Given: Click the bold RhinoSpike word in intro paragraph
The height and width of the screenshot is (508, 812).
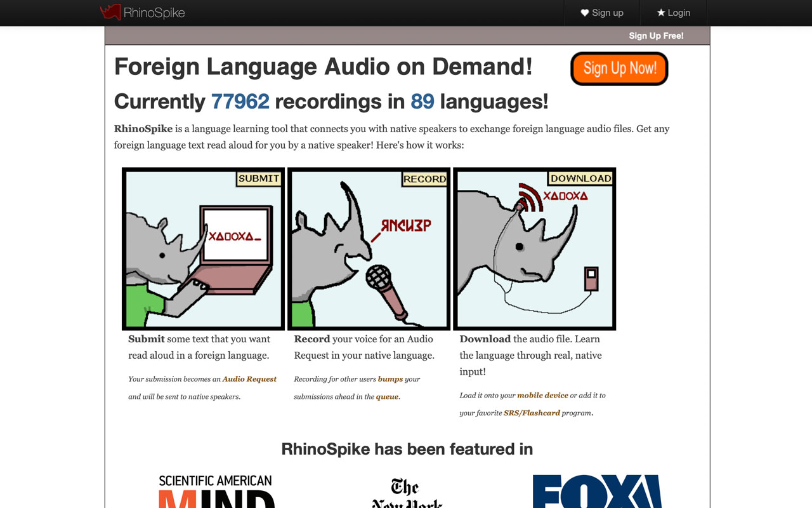Looking at the screenshot, I should tap(143, 129).
